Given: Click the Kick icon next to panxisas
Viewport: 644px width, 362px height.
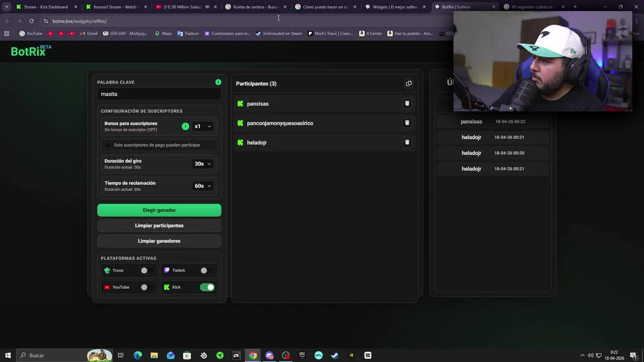Looking at the screenshot, I should (240, 104).
